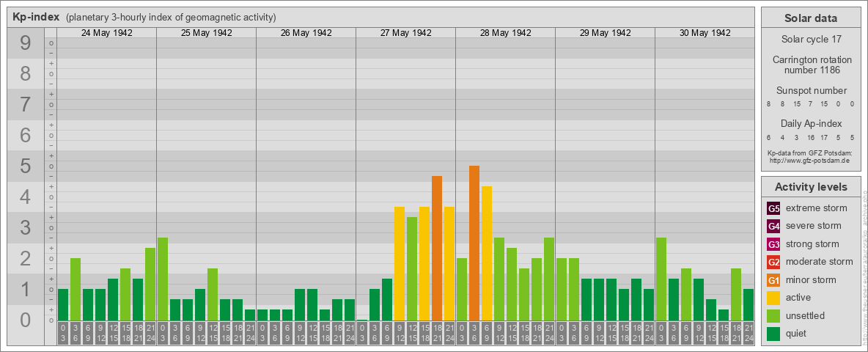Viewport: 868px width, 352px height.
Task: Click the Daily Ap-index value 17
Action: [x=824, y=137]
